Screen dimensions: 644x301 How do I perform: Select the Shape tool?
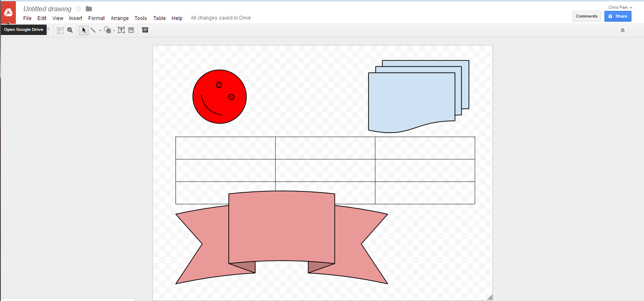(107, 30)
